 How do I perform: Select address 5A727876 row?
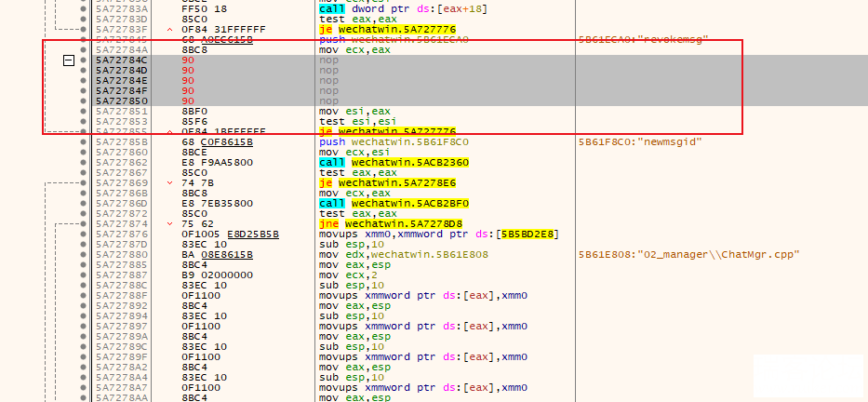tap(121, 234)
